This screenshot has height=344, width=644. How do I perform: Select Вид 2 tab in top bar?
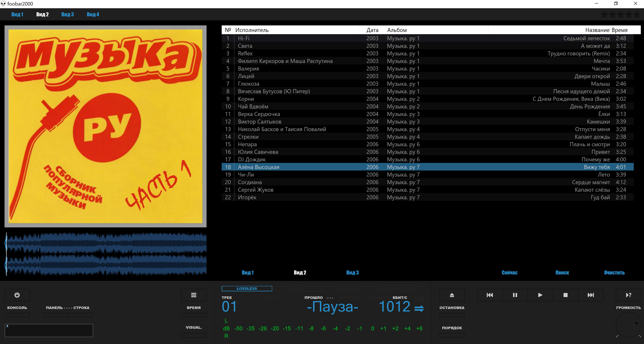pos(42,14)
